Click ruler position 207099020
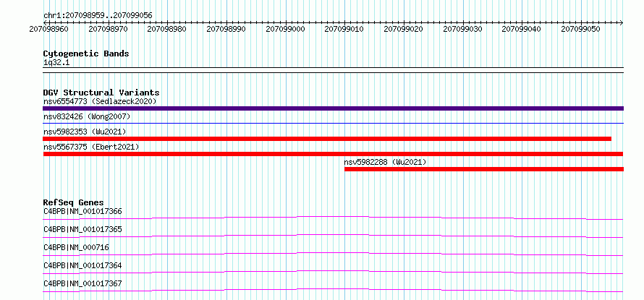 [403, 29]
